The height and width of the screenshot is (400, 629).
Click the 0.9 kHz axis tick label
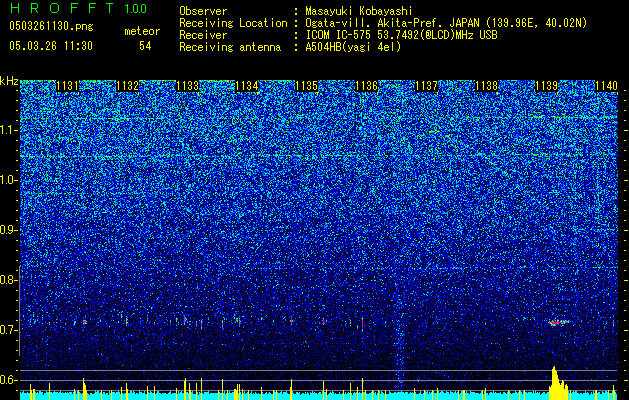coord(8,230)
